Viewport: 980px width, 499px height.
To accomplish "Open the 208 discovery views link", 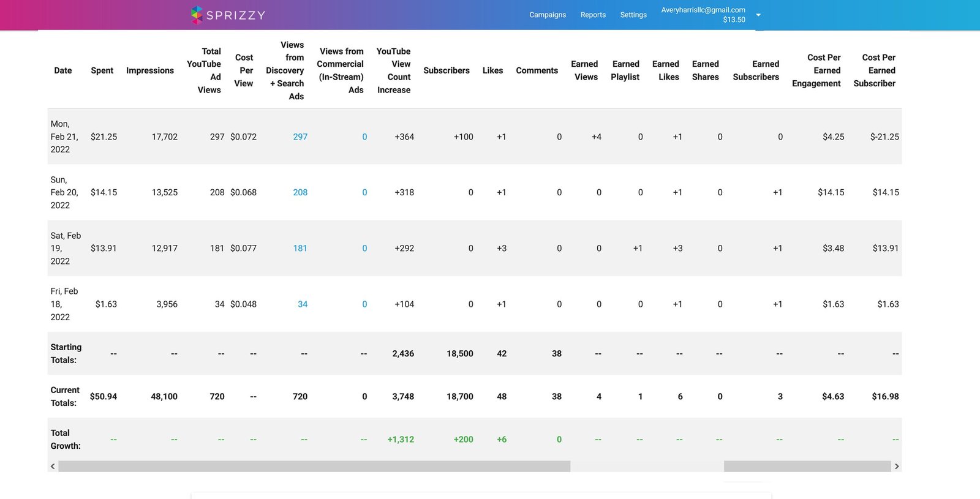I will [x=300, y=192].
